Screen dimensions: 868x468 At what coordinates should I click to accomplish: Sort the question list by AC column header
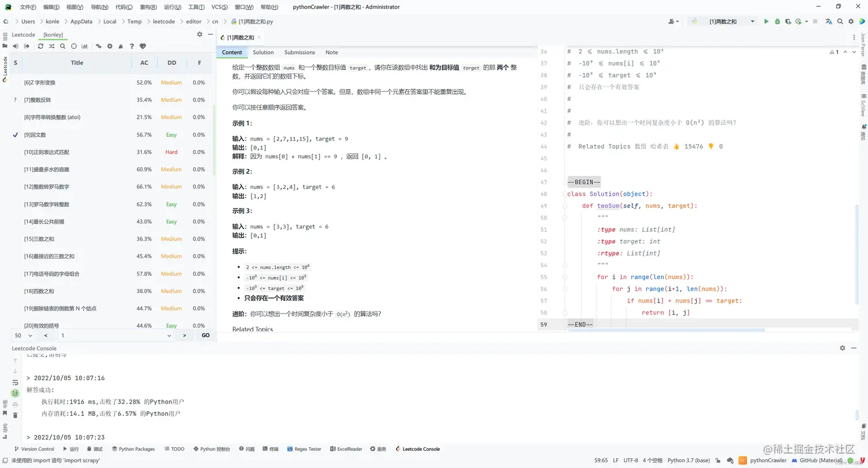coord(144,63)
